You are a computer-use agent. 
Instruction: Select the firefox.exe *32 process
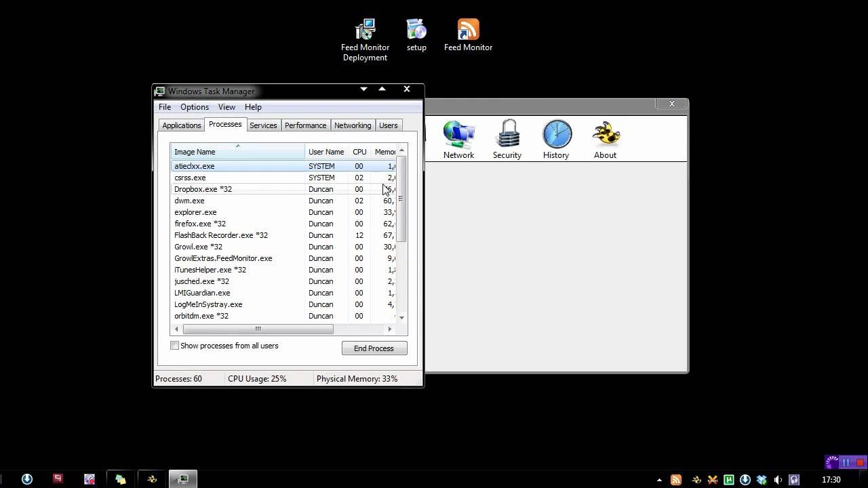(283, 224)
